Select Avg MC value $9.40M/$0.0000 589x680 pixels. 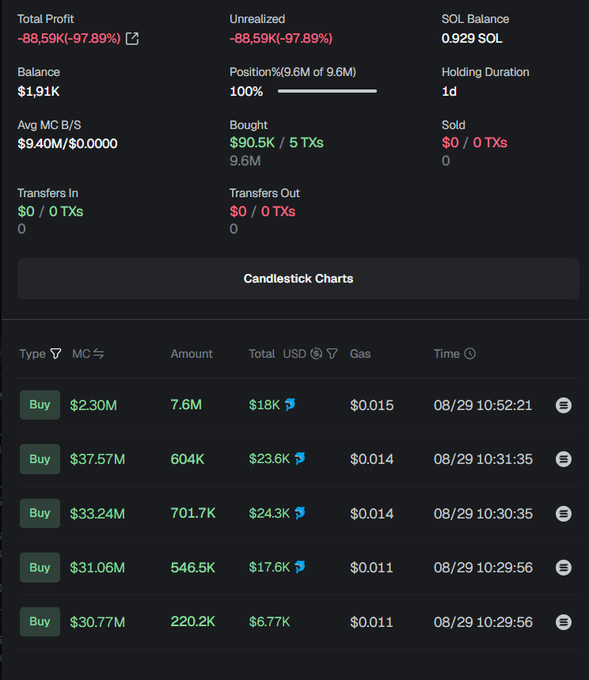click(x=67, y=144)
